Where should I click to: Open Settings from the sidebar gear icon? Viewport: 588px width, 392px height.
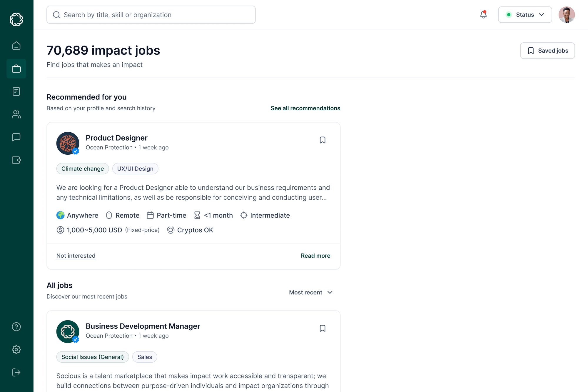coord(16,349)
